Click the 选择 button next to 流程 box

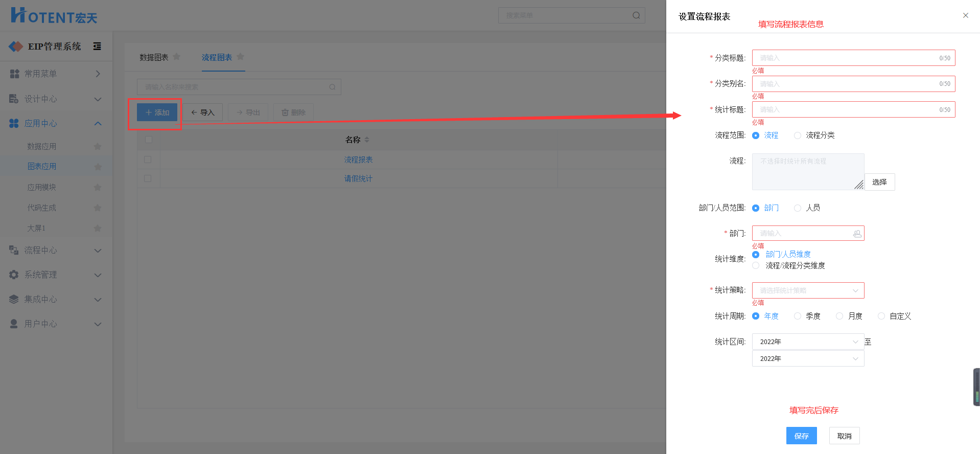click(x=879, y=182)
